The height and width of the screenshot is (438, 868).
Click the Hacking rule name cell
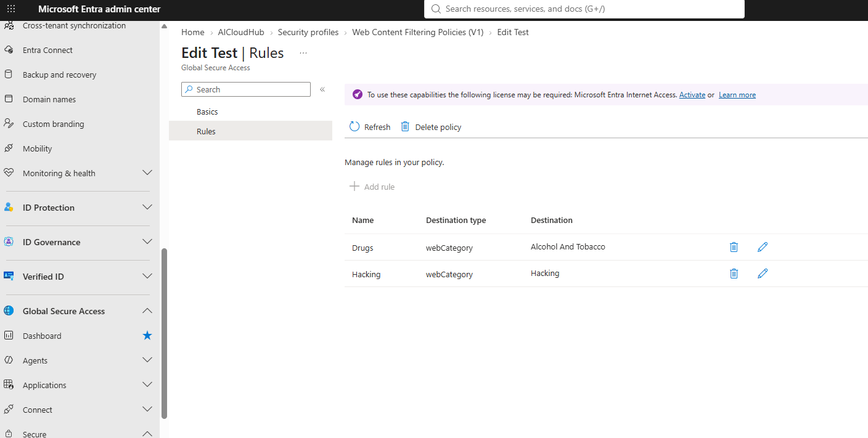coord(366,274)
